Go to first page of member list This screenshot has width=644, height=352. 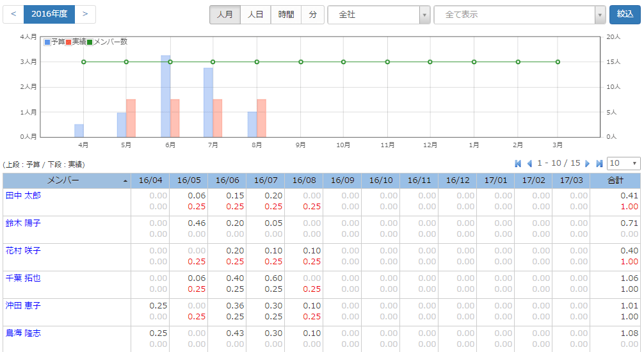pyautogui.click(x=518, y=164)
